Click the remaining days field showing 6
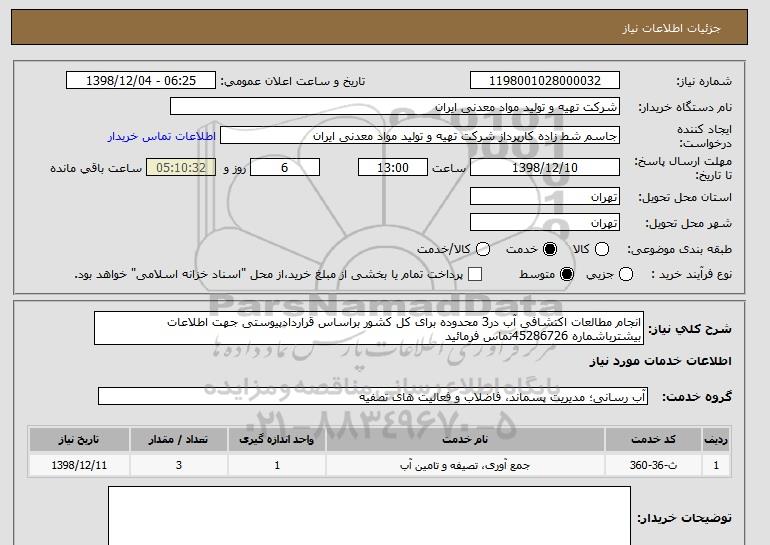The image size is (770, 545). [285, 167]
